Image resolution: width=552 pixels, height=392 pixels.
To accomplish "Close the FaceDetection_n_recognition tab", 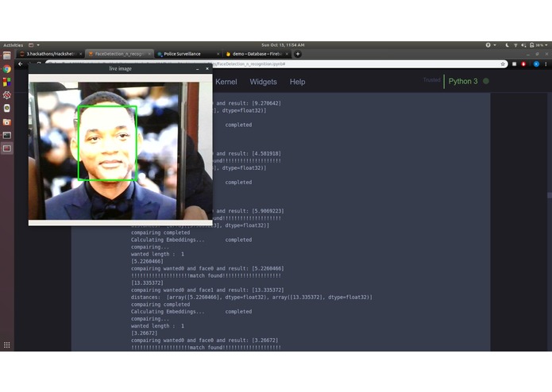I will point(149,54).
